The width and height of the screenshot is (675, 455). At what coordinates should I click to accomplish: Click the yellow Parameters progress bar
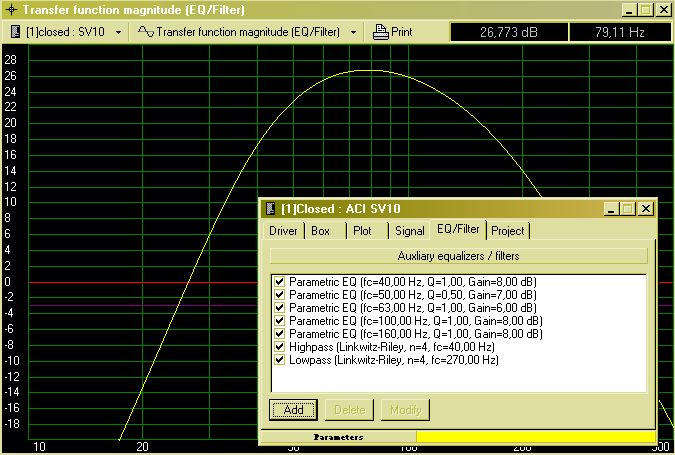(x=536, y=436)
